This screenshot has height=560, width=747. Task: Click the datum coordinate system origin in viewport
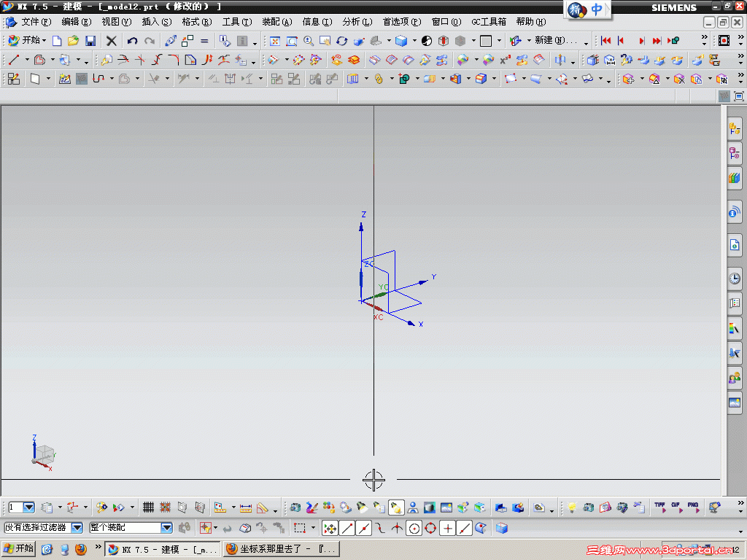coord(362,301)
